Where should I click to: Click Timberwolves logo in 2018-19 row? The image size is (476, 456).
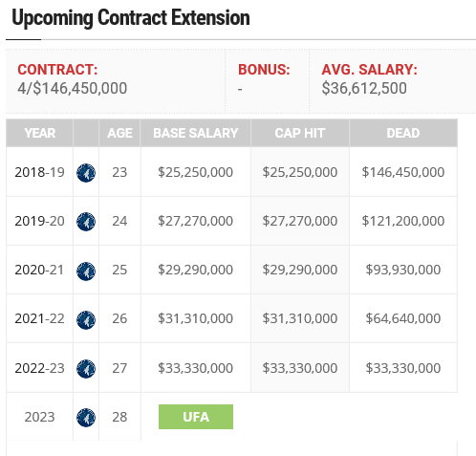86,173
